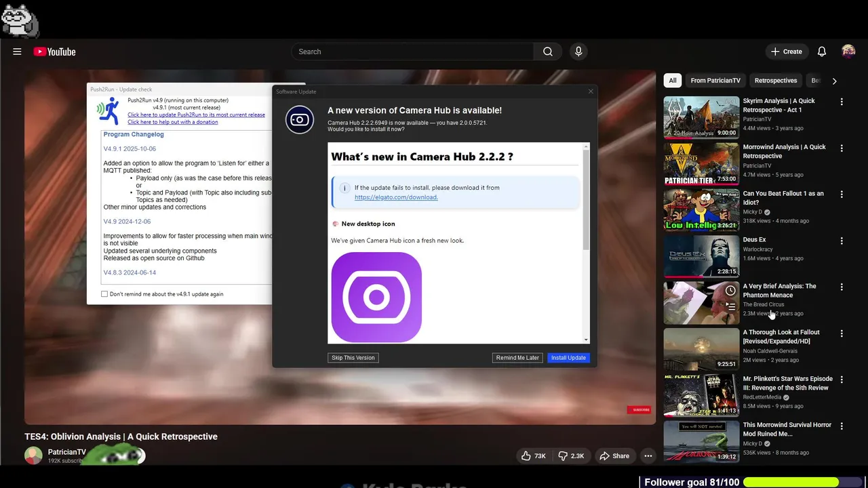
Task: Open Can You Beat Fallout 1 thumbnail
Action: pos(701,209)
